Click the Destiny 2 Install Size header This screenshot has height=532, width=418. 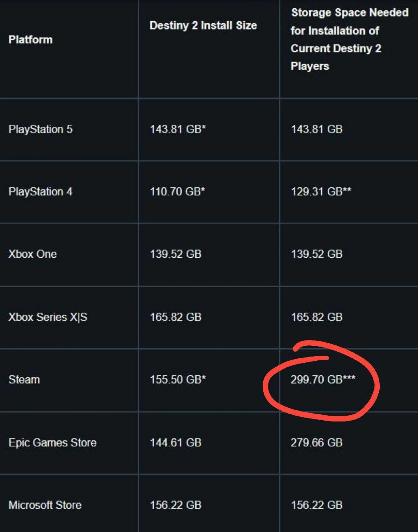203,25
